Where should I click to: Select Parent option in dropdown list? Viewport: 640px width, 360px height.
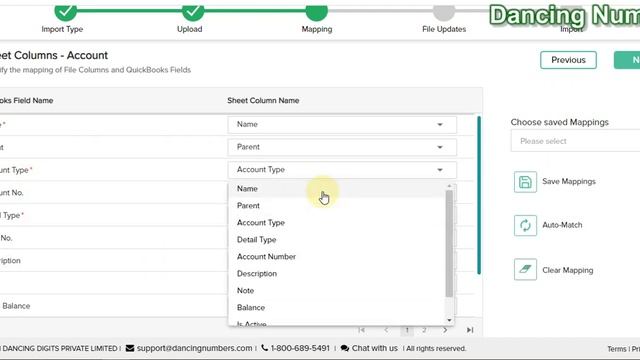point(337,206)
